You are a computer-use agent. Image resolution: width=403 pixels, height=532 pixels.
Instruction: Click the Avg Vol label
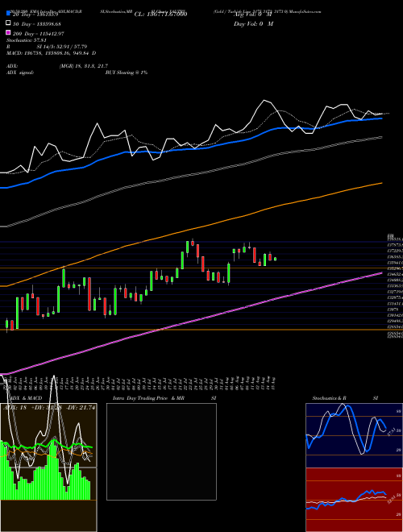(x=253, y=15)
